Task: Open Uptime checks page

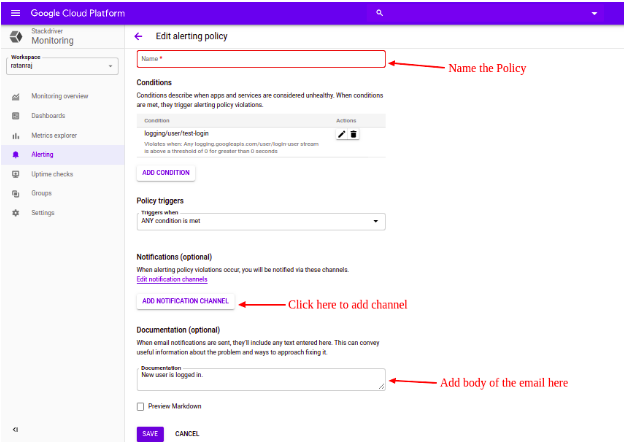Action: pyautogui.click(x=52, y=174)
